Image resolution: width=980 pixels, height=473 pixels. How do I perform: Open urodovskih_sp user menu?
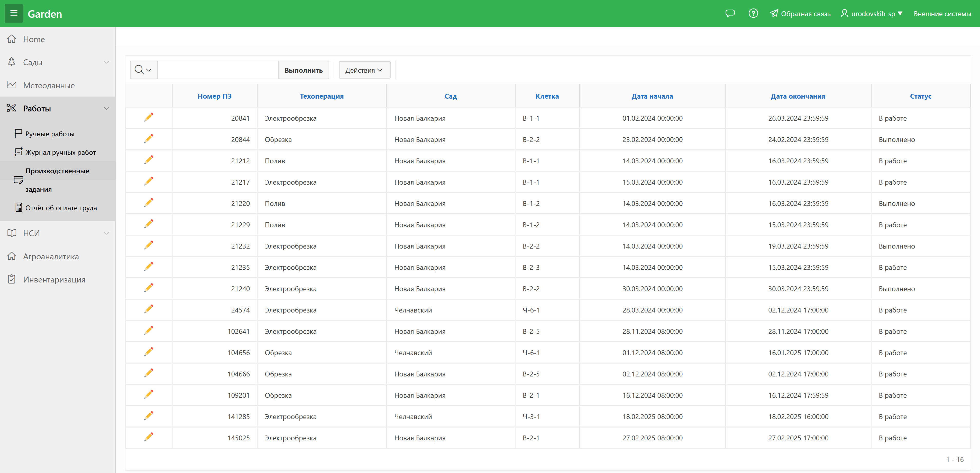(872, 14)
